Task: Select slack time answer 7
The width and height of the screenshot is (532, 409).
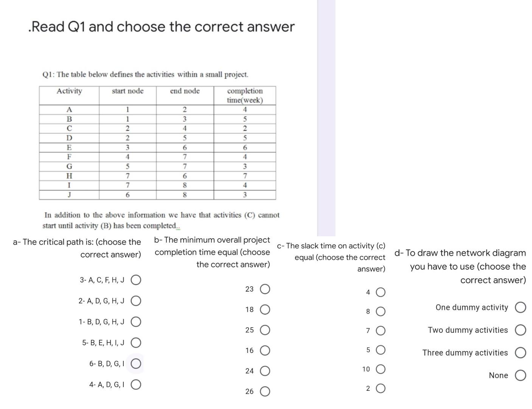Action: [x=380, y=330]
